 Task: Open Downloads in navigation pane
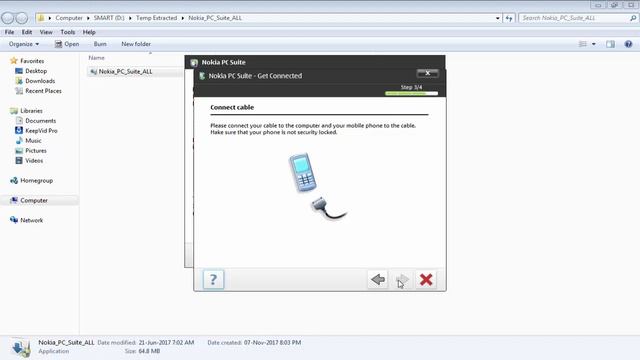click(40, 81)
